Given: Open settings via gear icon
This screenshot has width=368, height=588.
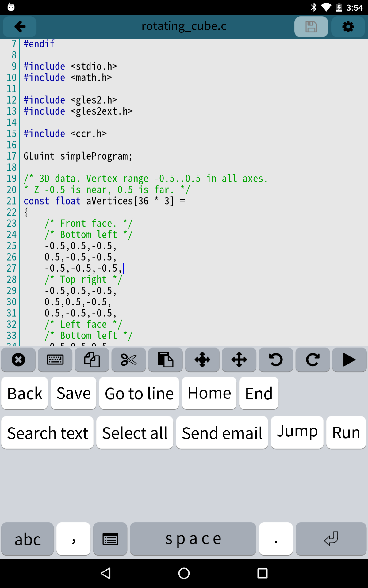Looking at the screenshot, I should click(x=348, y=27).
